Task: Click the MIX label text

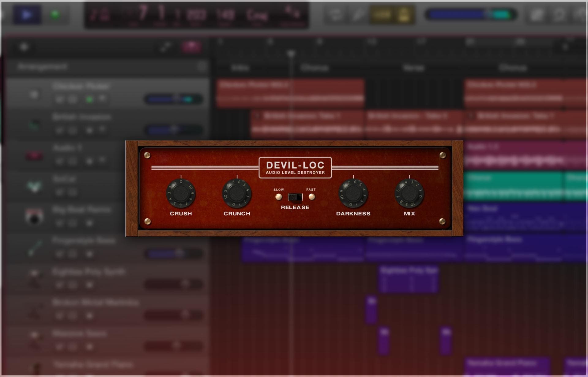Action: tap(409, 214)
